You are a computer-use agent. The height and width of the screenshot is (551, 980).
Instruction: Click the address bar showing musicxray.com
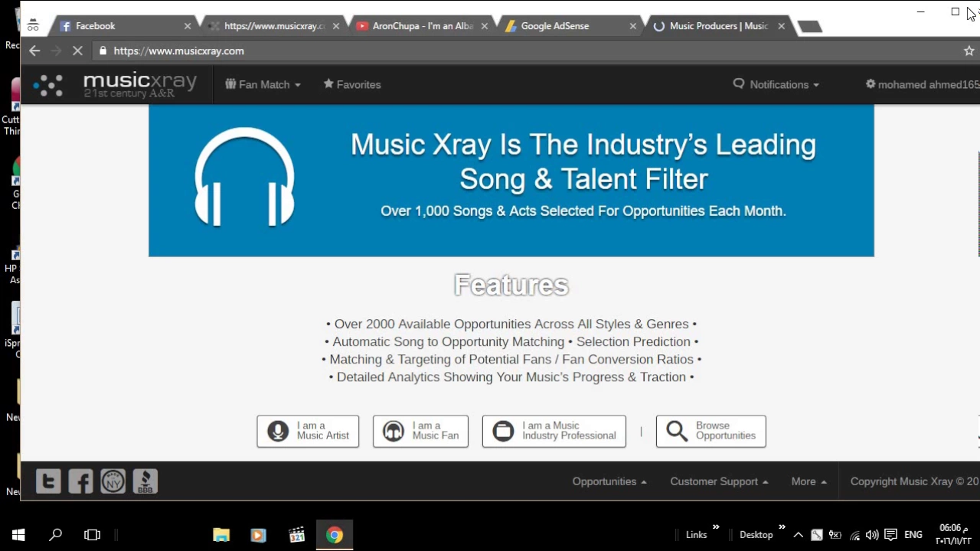pyautogui.click(x=528, y=51)
